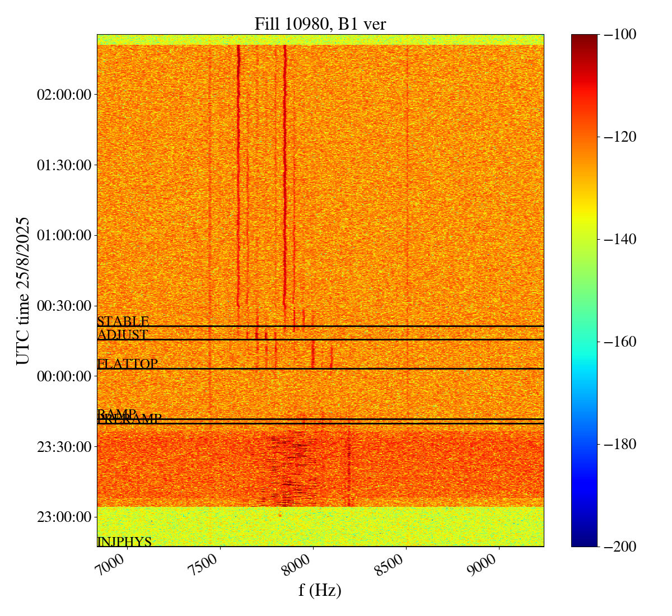The height and width of the screenshot is (616, 672).
Task: Click the 00:30:00 time tick label
Action: click(63, 306)
